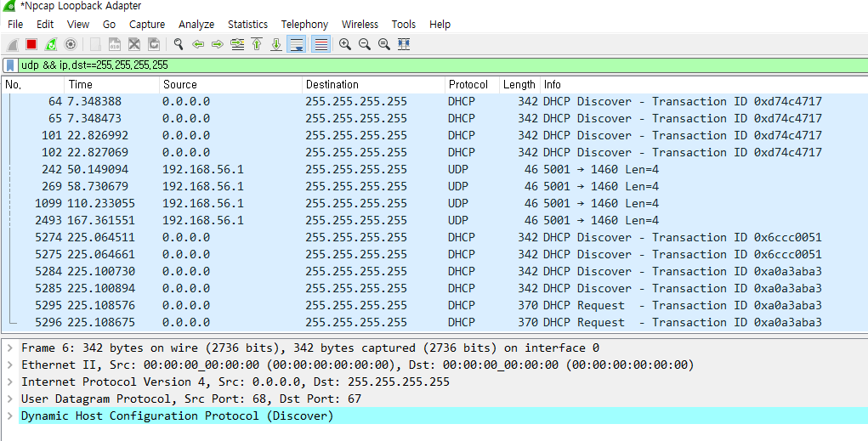
Task: Open capture options gear icon
Action: (71, 44)
